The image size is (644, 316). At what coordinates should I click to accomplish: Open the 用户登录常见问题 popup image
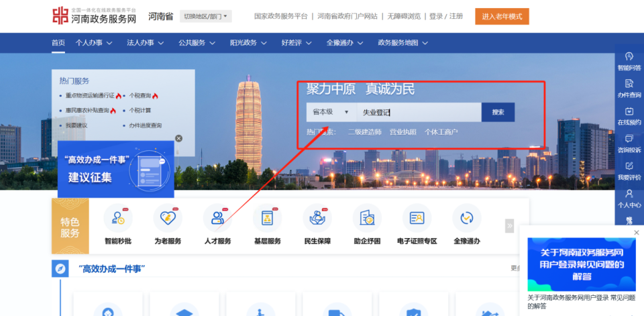581,264
